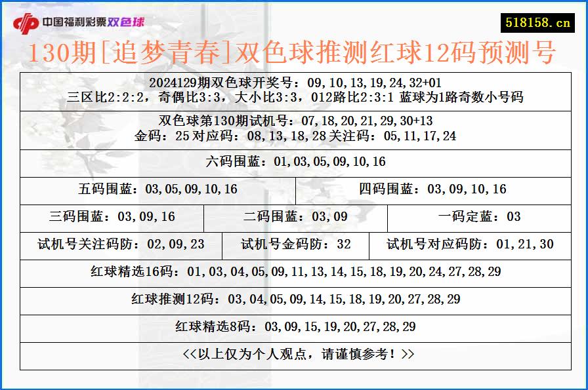Image resolution: width=588 pixels, height=390 pixels.
Task: Click the 金码与对应码 row
Action: (294, 136)
